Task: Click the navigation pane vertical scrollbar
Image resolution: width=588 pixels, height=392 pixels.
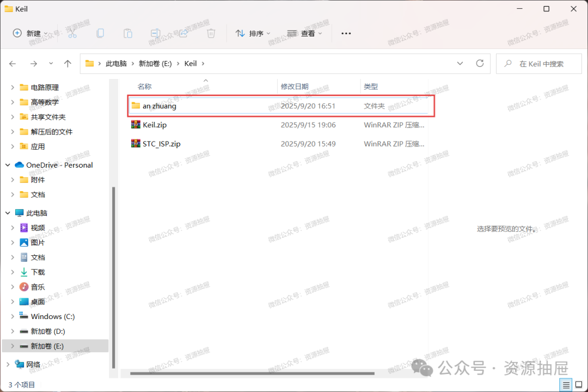Action: click(x=113, y=278)
